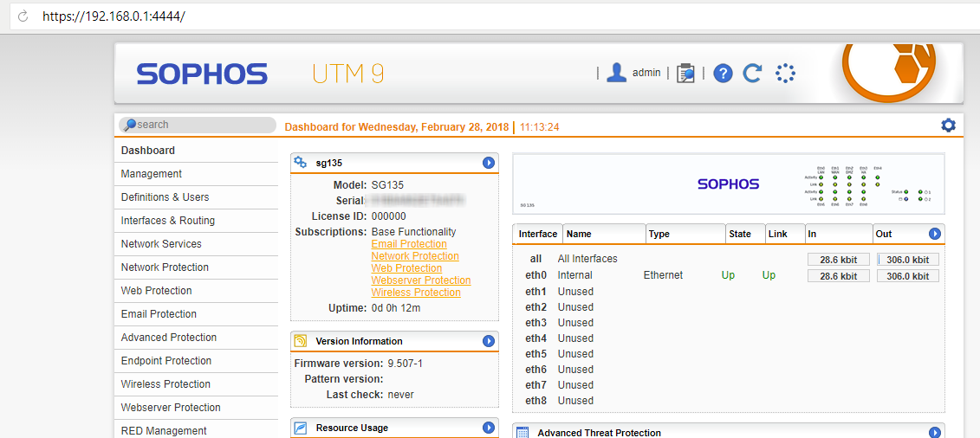
Task: Click the Resource Usage leaf icon
Action: [301, 428]
